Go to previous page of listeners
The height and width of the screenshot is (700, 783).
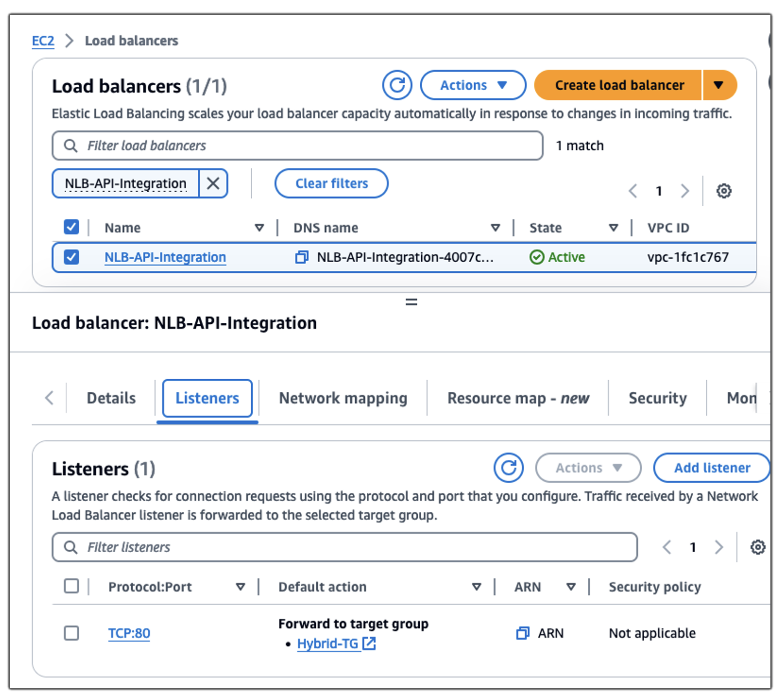point(667,547)
